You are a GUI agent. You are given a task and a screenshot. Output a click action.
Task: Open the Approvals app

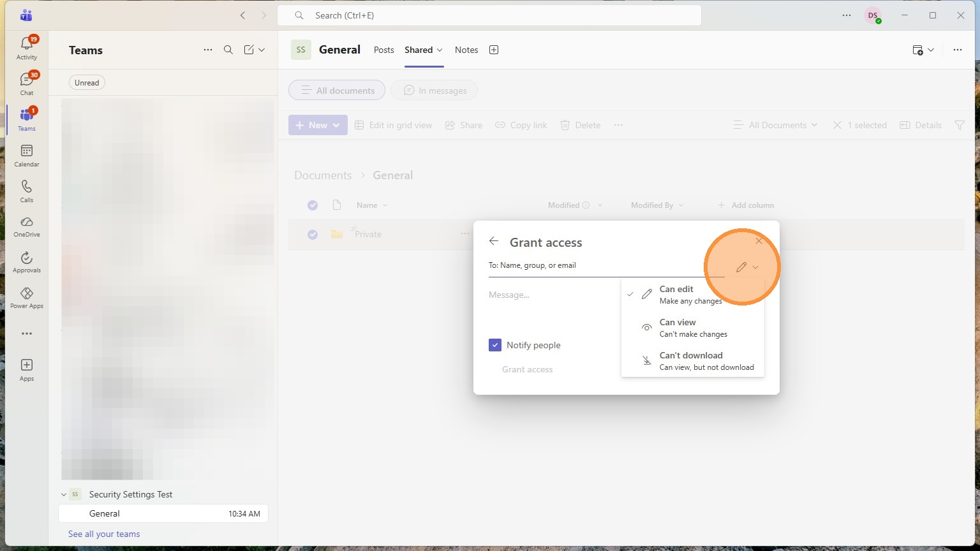coord(27,262)
